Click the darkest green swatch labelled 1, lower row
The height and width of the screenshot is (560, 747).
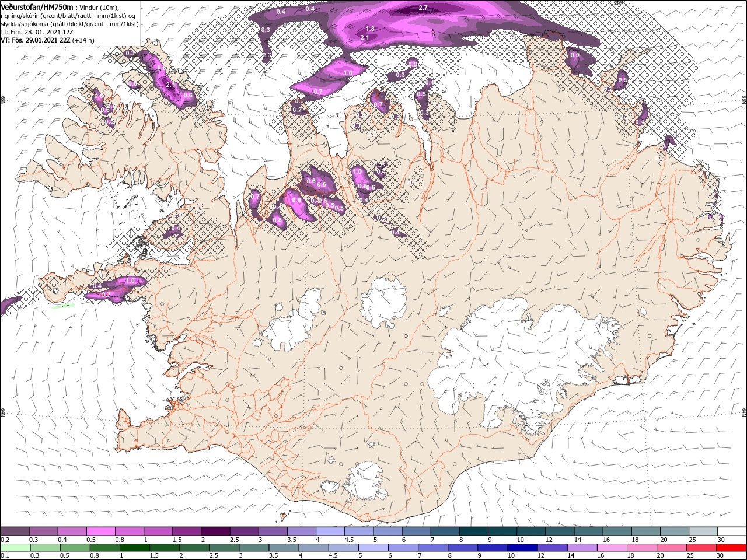click(x=134, y=548)
